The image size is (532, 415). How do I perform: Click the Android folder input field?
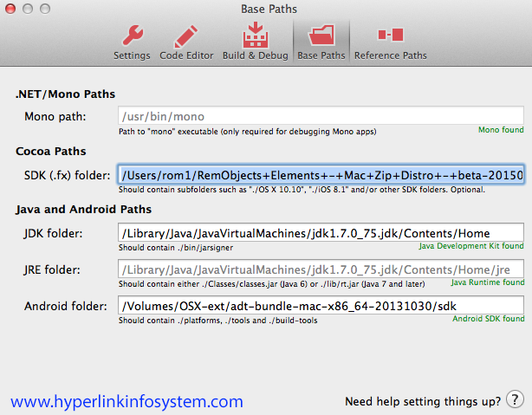pos(321,306)
